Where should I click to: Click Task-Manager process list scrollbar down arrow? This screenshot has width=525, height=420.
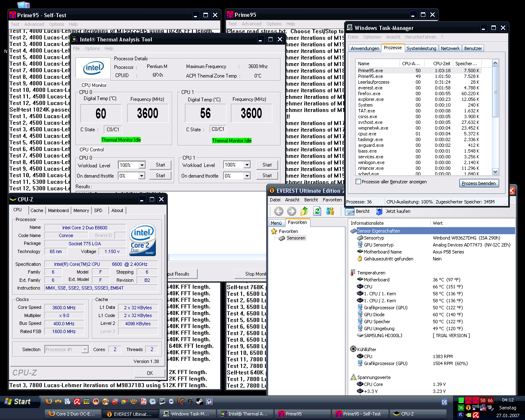tap(495, 172)
